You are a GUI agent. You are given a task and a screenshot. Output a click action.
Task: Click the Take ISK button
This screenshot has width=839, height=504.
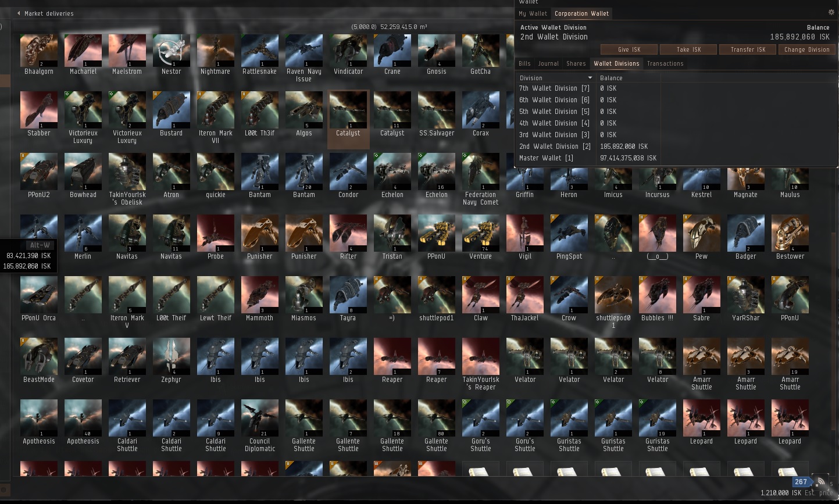(x=688, y=49)
